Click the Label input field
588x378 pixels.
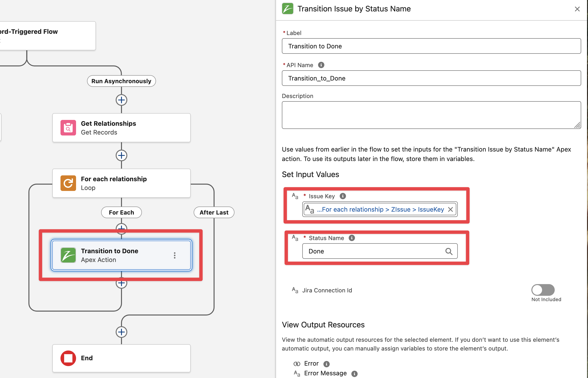coord(431,46)
